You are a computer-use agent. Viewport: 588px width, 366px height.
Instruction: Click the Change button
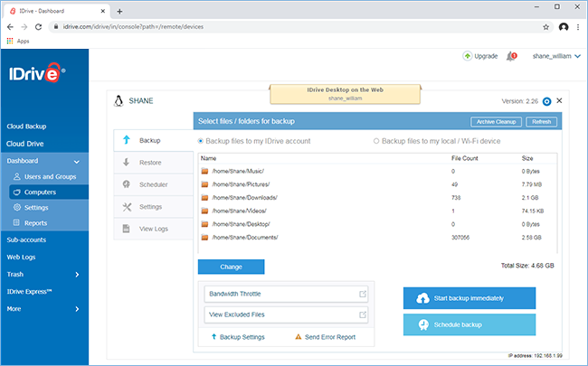231,267
